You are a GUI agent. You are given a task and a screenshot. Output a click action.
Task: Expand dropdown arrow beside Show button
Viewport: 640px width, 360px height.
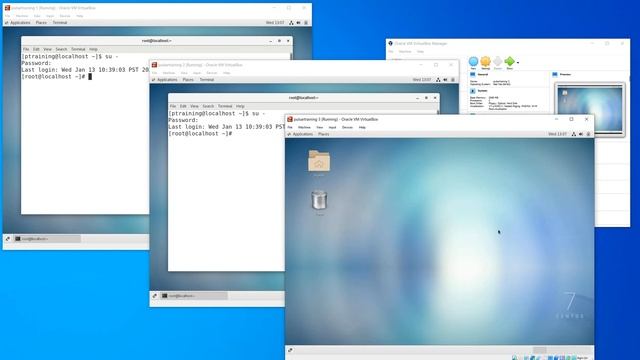518,63
